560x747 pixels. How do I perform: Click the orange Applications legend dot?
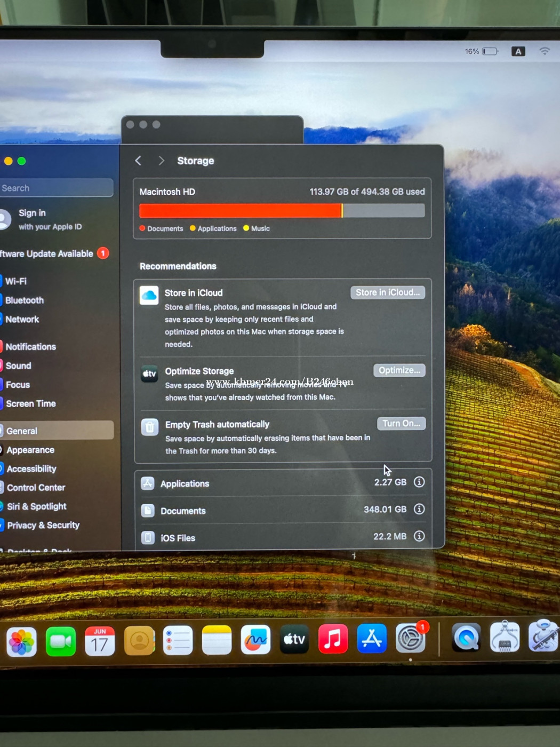(193, 228)
